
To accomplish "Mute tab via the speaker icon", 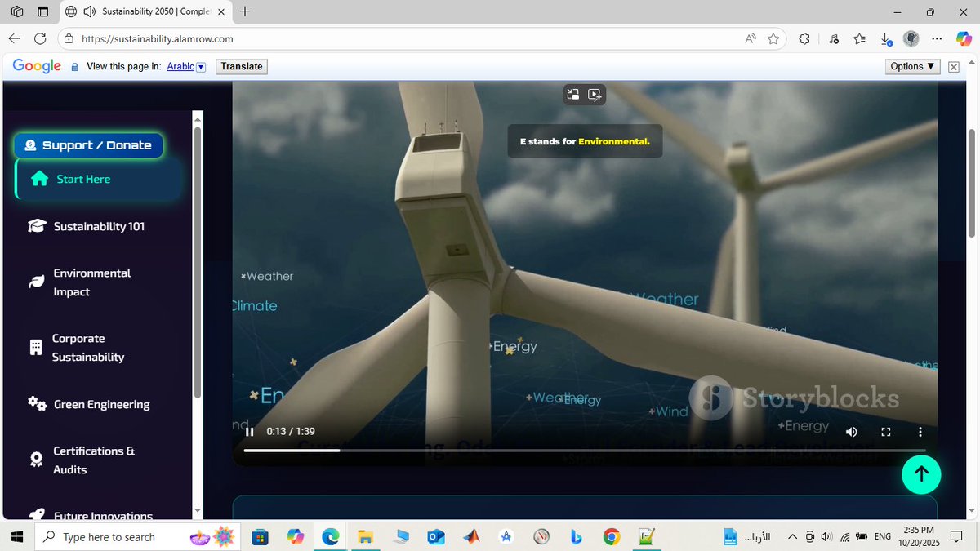I will pyautogui.click(x=89, y=11).
